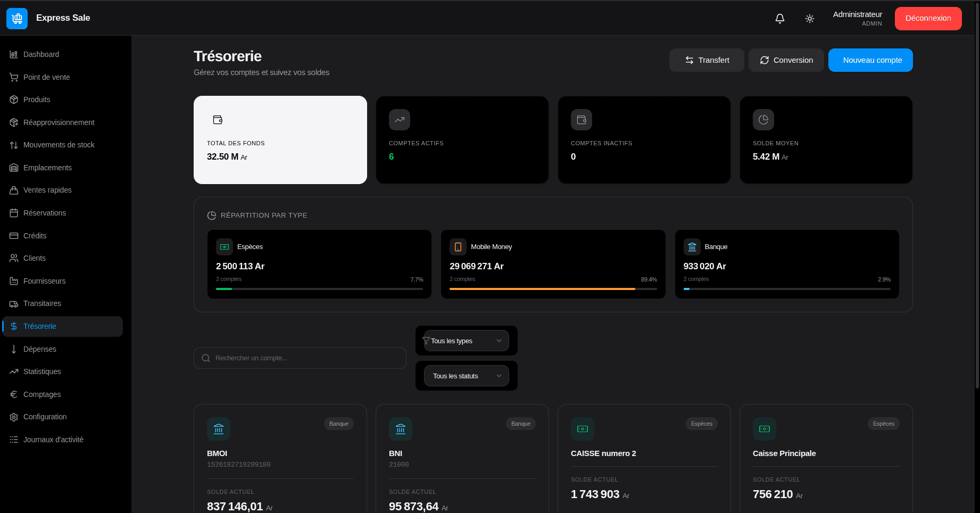The height and width of the screenshot is (513, 980).
Task: Click wallet icon in Comptes inactifs card
Action: point(582,120)
